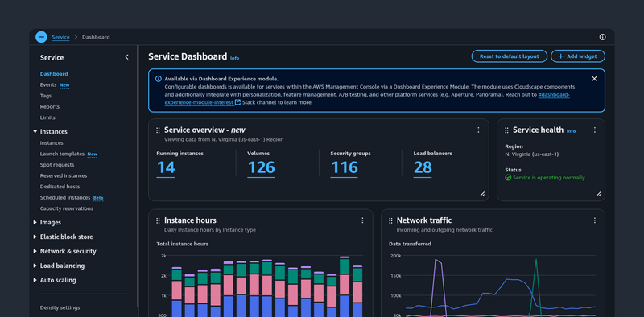Click the 'N. Virginia (us-east-1)' region value
This screenshot has height=317, width=644.
click(531, 154)
